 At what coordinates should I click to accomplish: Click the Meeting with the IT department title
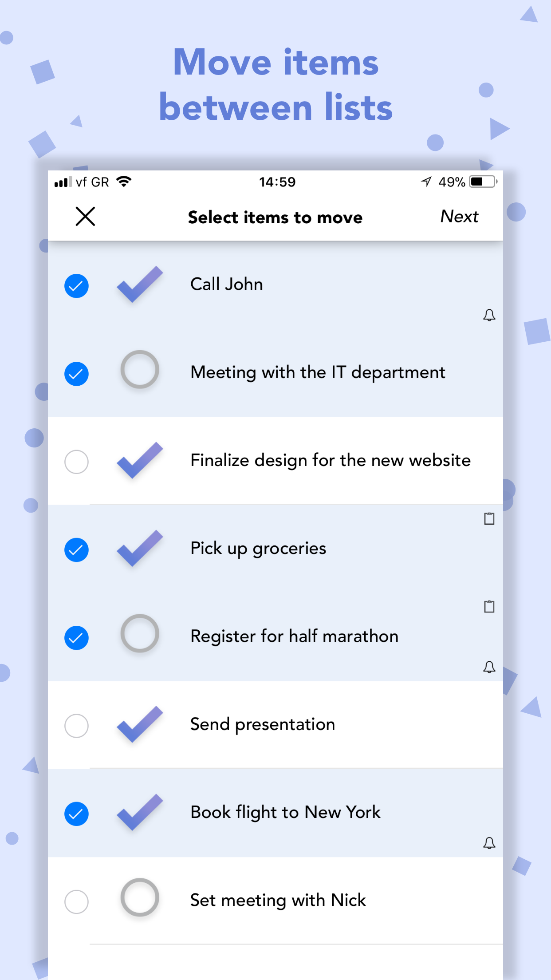[317, 372]
